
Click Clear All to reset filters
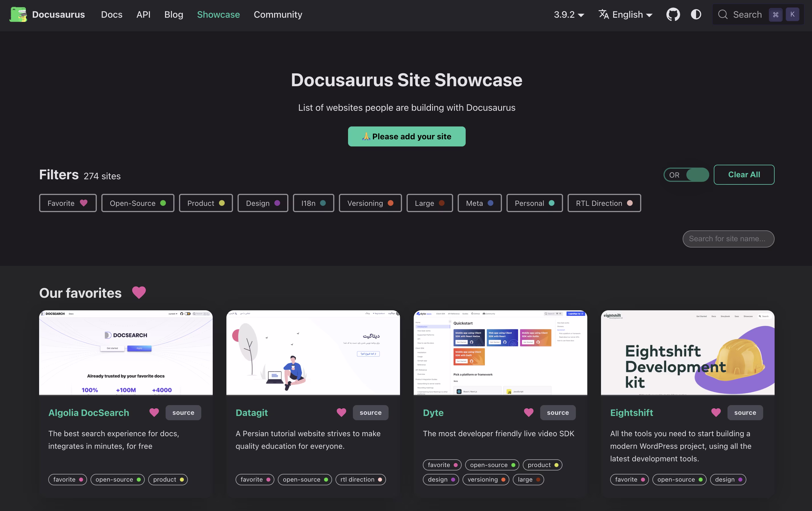pyautogui.click(x=744, y=175)
